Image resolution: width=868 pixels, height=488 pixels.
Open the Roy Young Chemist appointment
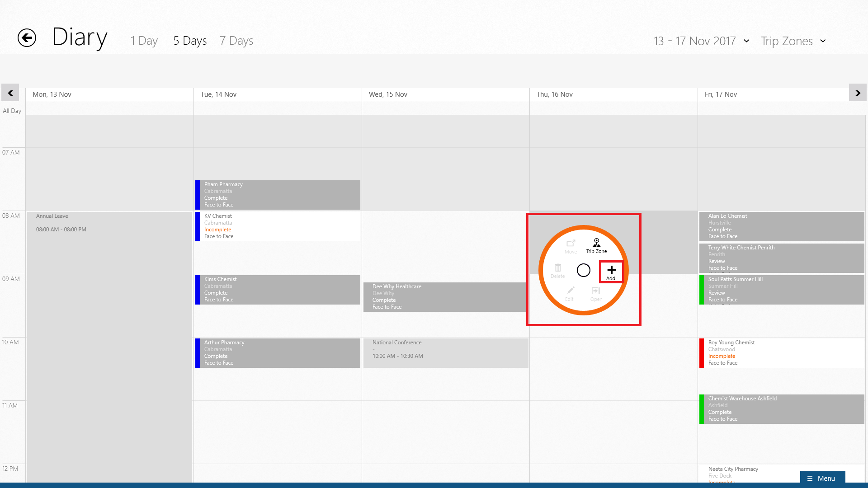tap(781, 352)
